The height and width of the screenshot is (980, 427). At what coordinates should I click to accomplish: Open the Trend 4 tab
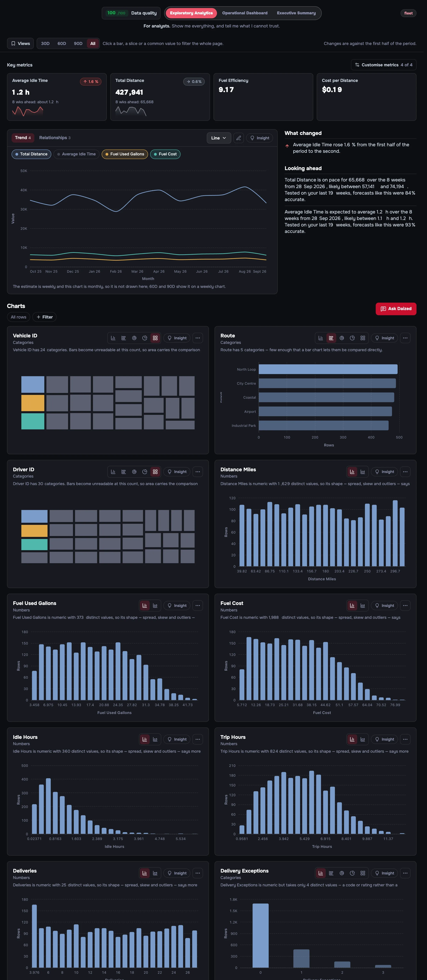coord(23,138)
